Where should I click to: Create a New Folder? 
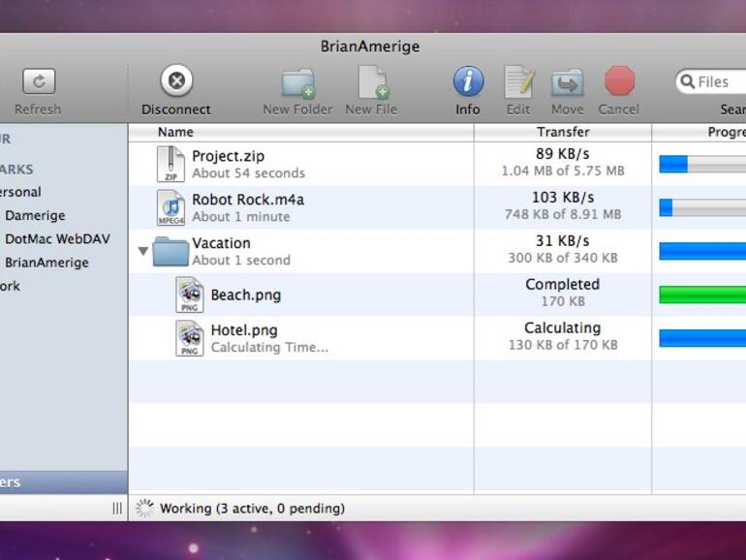(298, 82)
